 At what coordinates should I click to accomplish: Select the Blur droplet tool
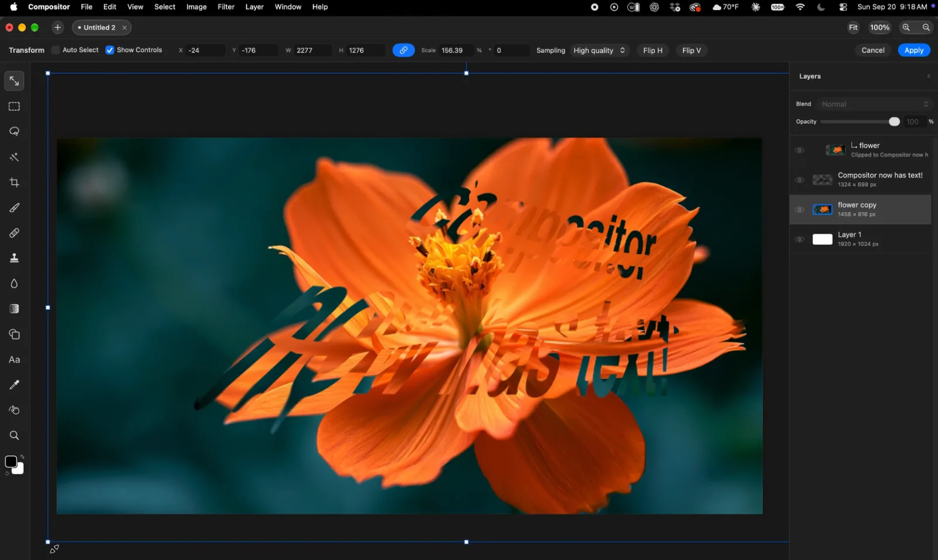14,284
